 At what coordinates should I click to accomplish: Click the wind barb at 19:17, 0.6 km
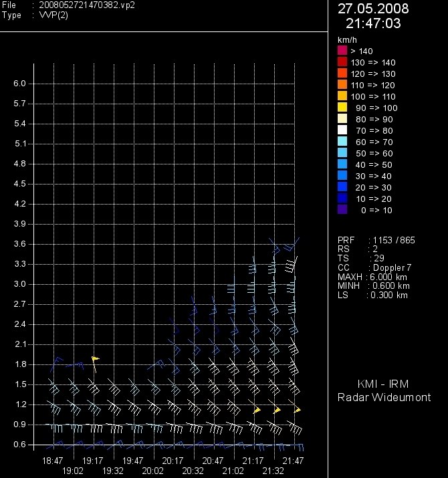(94, 445)
